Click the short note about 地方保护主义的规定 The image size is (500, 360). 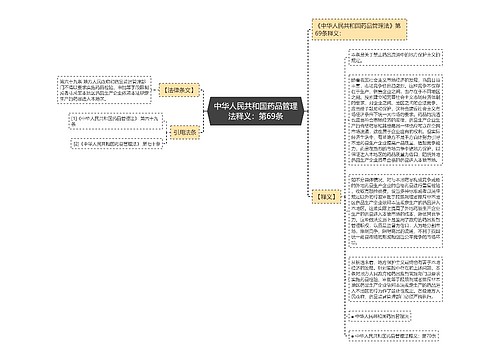pyautogui.click(x=395, y=58)
